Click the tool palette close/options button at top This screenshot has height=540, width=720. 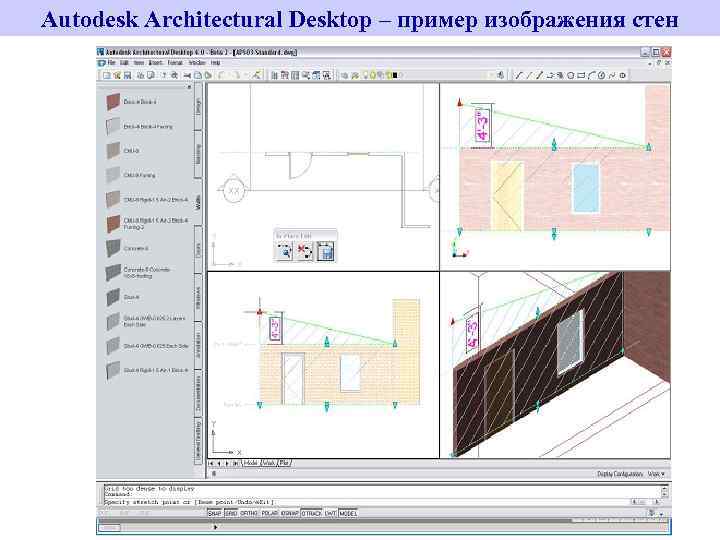[189, 87]
